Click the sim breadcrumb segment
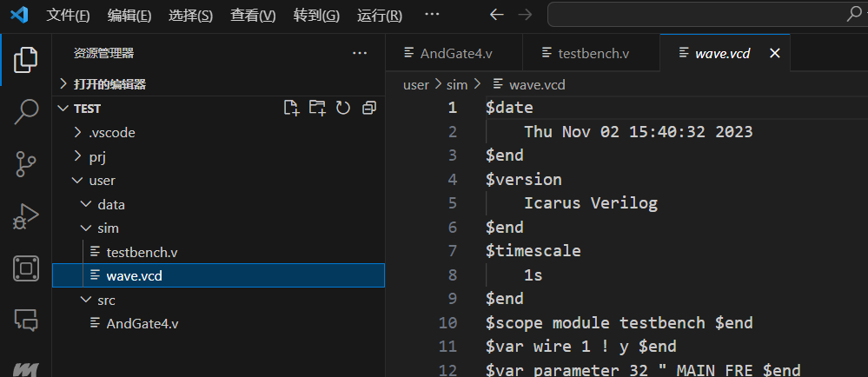Screen dimensions: 868x377 coord(456,84)
